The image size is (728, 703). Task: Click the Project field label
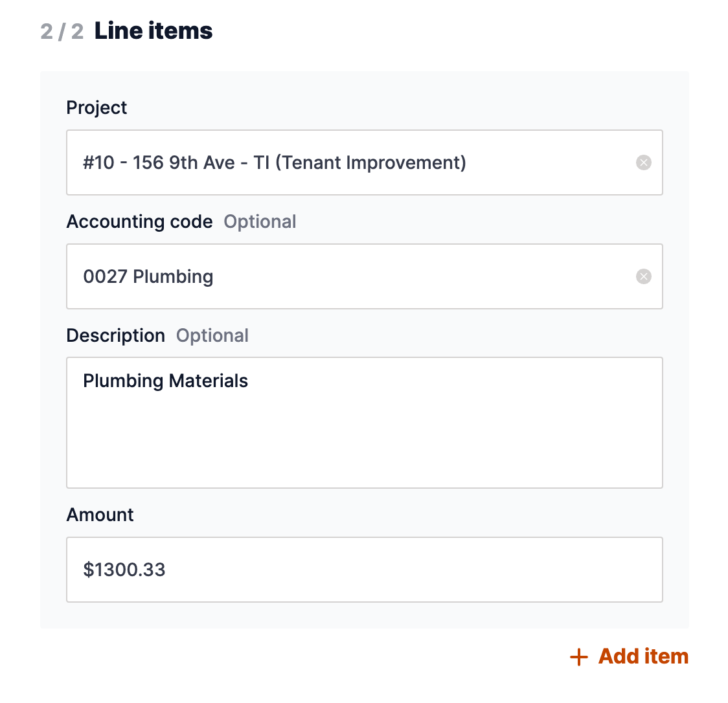point(97,108)
